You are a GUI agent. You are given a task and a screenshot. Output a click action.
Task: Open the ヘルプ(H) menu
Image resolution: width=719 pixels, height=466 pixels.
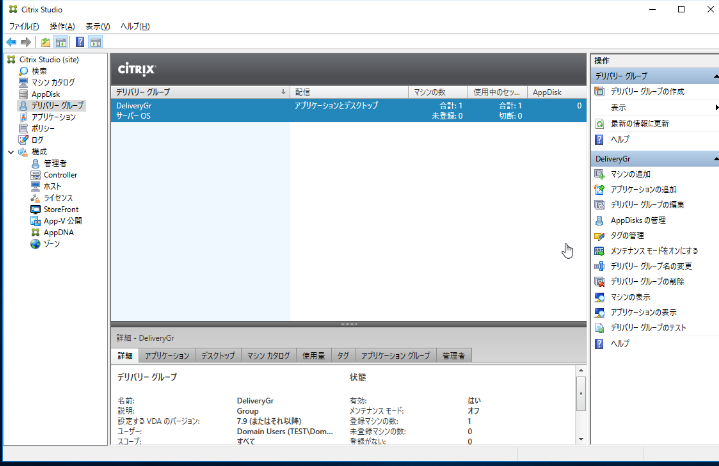pyautogui.click(x=135, y=26)
